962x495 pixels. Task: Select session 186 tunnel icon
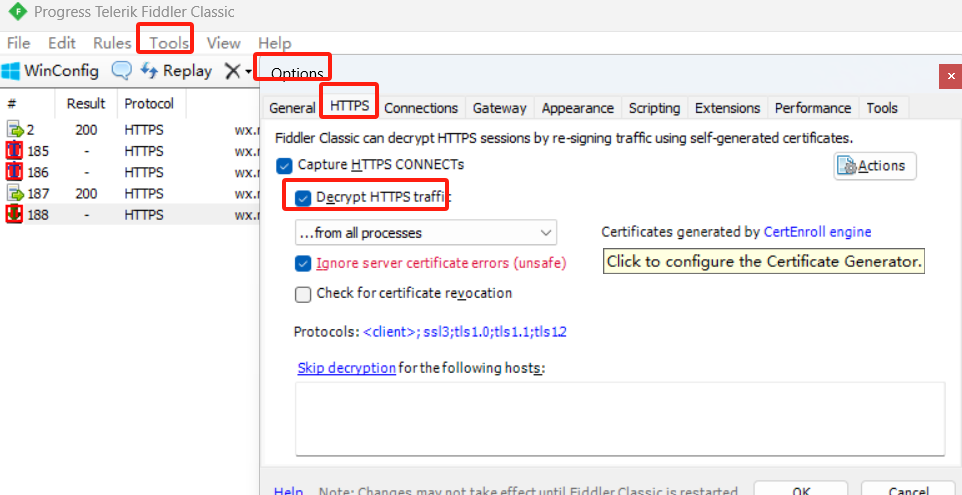(x=15, y=172)
